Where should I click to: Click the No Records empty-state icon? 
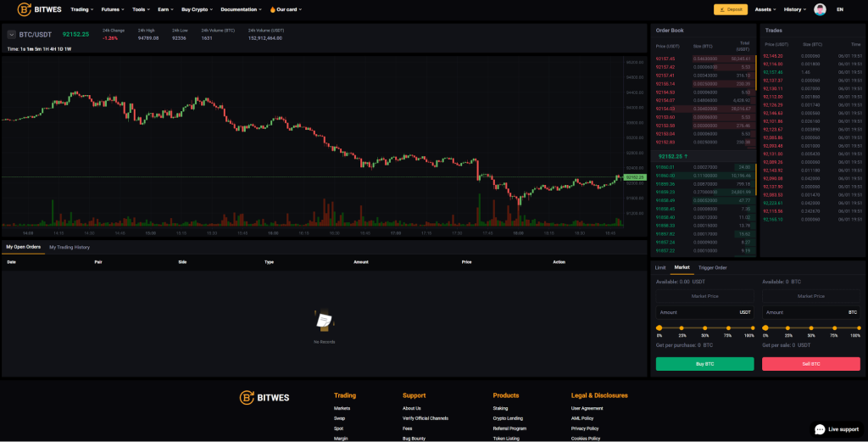click(x=324, y=322)
